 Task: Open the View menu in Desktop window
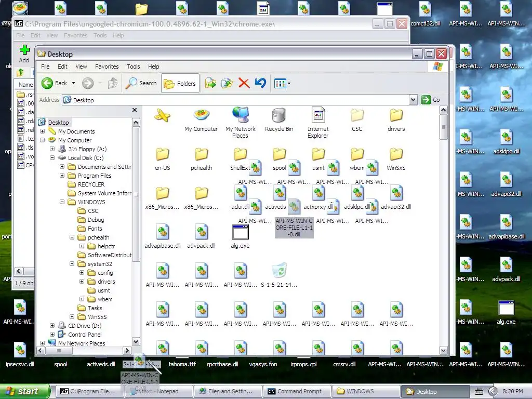(x=81, y=66)
